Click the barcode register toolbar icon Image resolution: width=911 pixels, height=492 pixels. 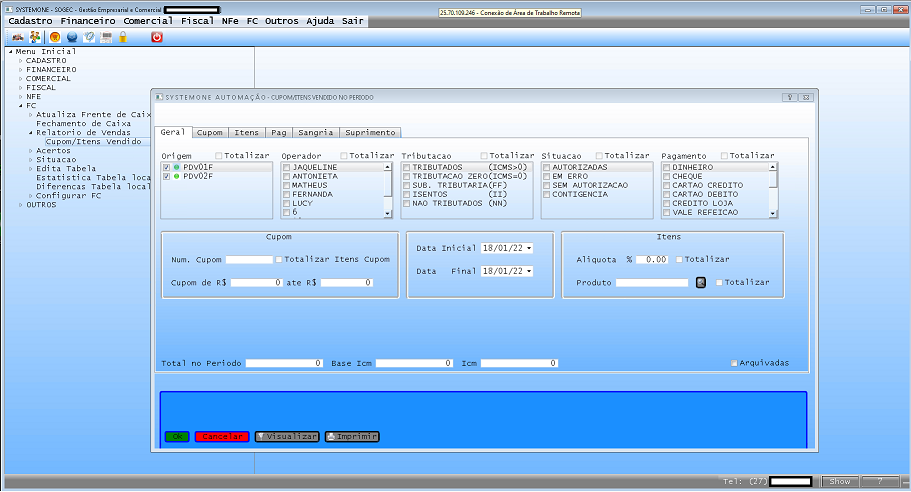click(106, 37)
